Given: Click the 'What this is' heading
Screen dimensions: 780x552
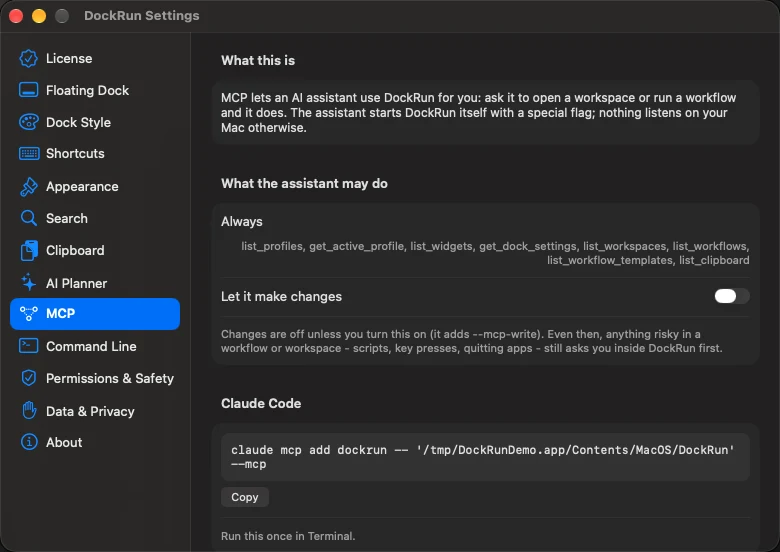Looking at the screenshot, I should [x=258, y=61].
